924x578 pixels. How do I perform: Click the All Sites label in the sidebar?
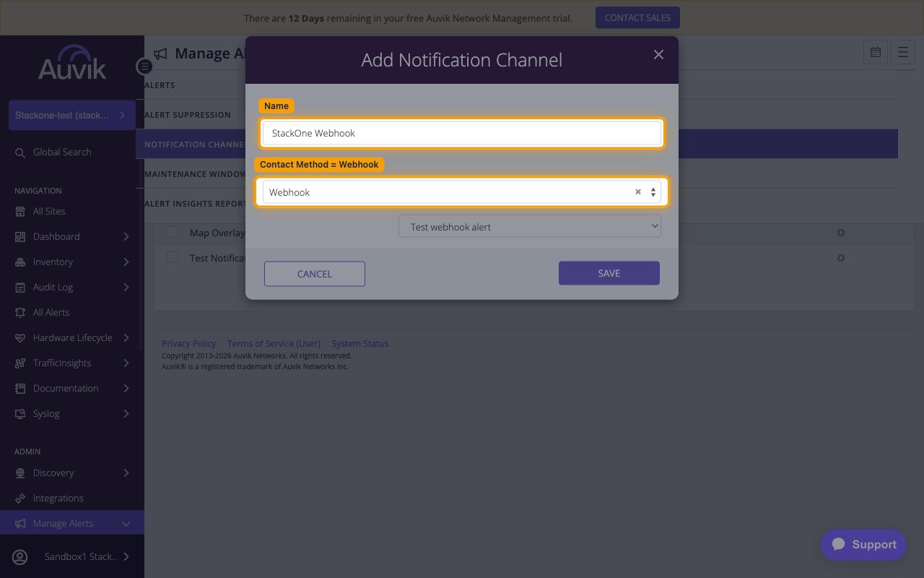click(49, 212)
